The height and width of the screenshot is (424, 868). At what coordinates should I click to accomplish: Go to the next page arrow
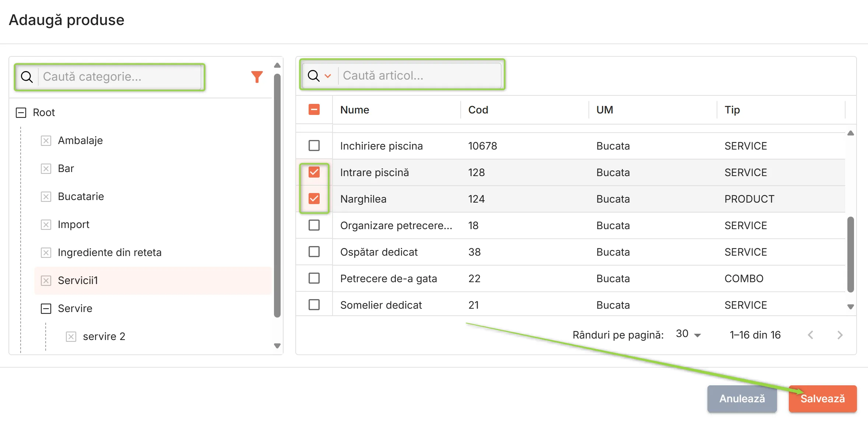(x=840, y=335)
